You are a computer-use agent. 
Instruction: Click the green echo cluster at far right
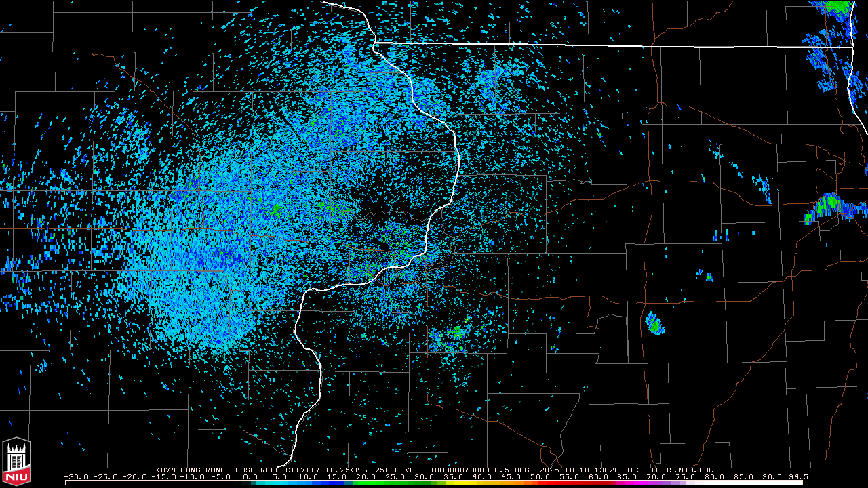(829, 206)
